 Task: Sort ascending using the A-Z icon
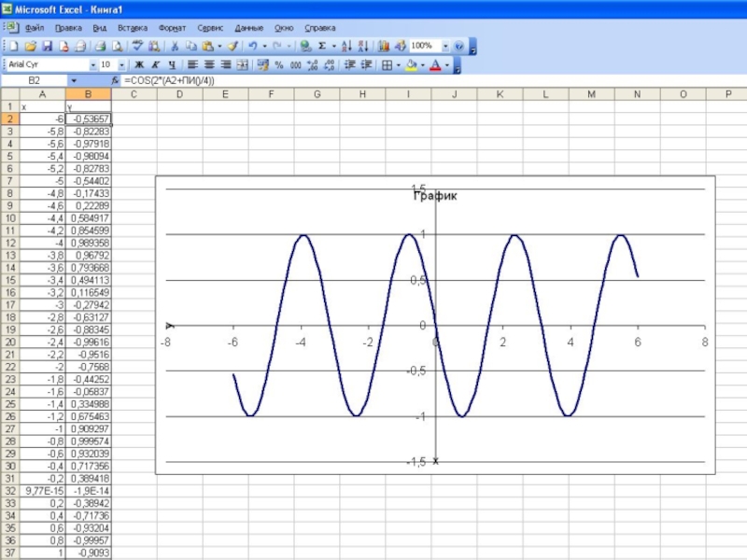345,46
